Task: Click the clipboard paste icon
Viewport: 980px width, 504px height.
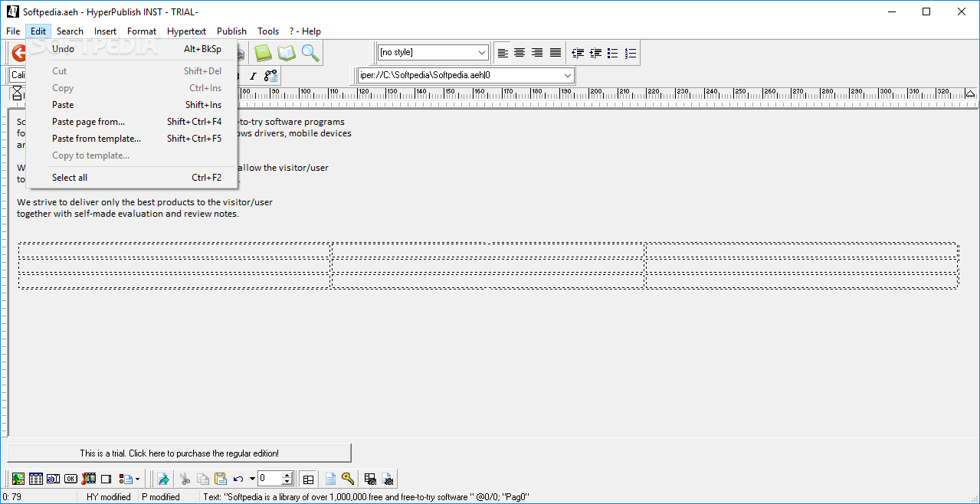Action: coord(221,479)
